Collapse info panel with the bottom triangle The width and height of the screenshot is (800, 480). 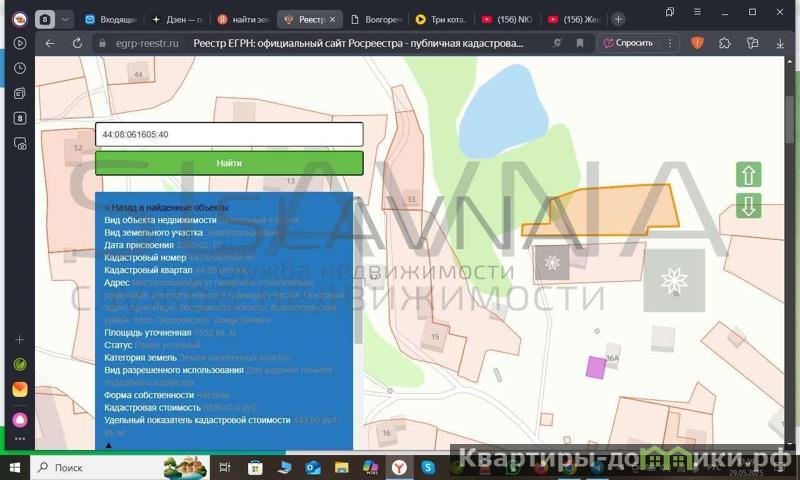point(109,445)
